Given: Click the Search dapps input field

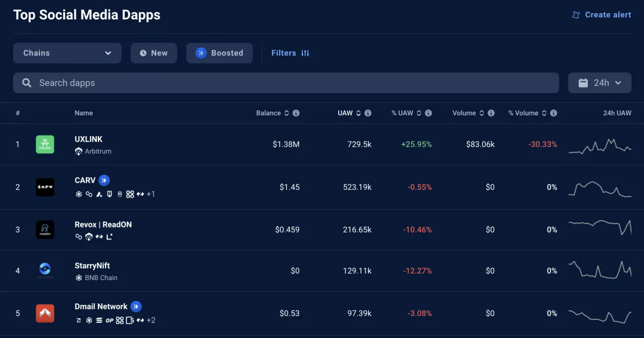Looking at the screenshot, I should coord(286,83).
